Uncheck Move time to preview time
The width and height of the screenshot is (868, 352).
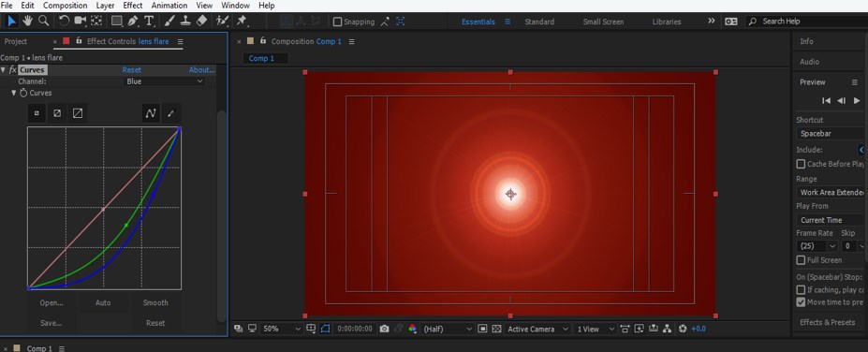(801, 302)
